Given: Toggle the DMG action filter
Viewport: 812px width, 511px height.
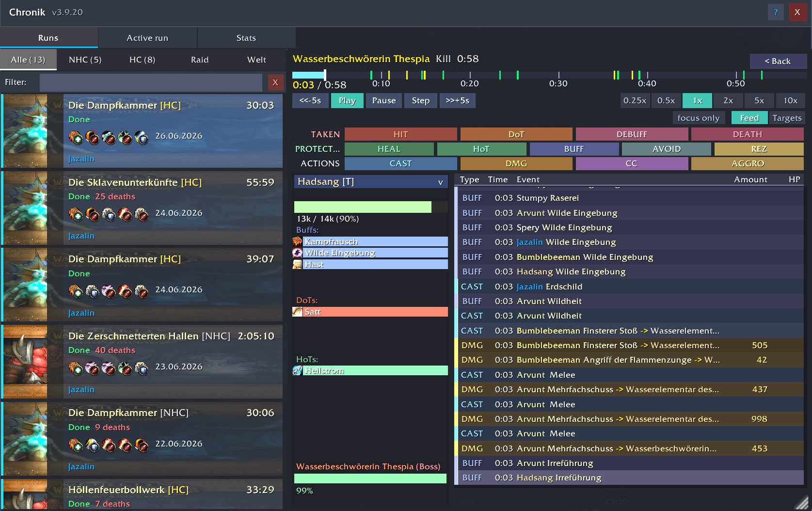Looking at the screenshot, I should (516, 163).
